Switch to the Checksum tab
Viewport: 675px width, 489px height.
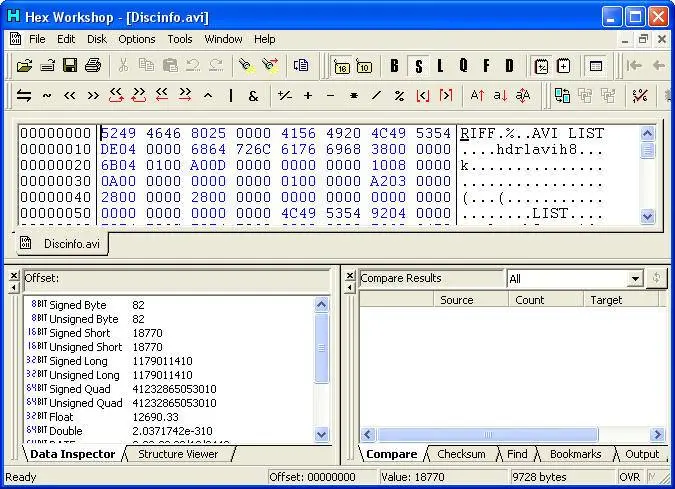pos(461,454)
